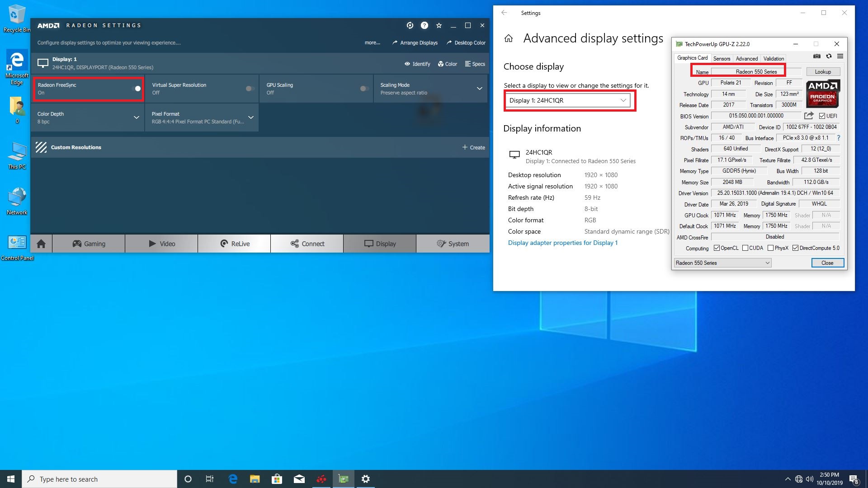This screenshot has height=488, width=868.
Task: Expand Scaling Mode dropdown
Action: pyautogui.click(x=479, y=89)
